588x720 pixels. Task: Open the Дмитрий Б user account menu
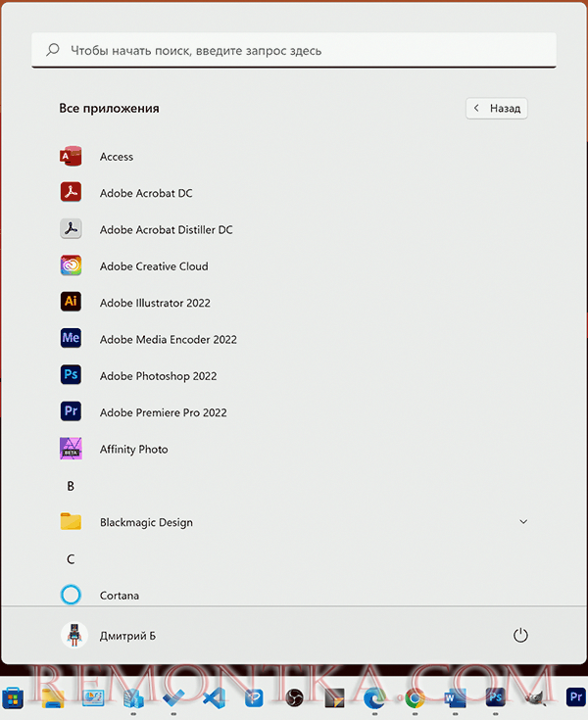tap(108, 636)
